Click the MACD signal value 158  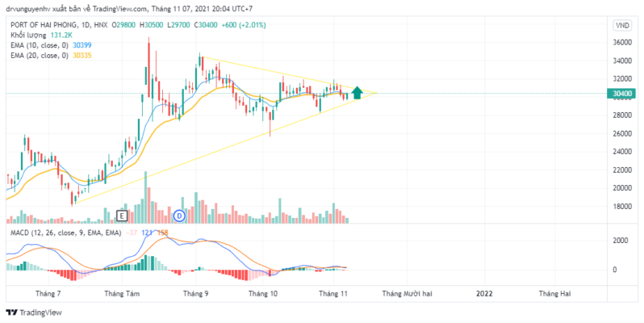163,233
